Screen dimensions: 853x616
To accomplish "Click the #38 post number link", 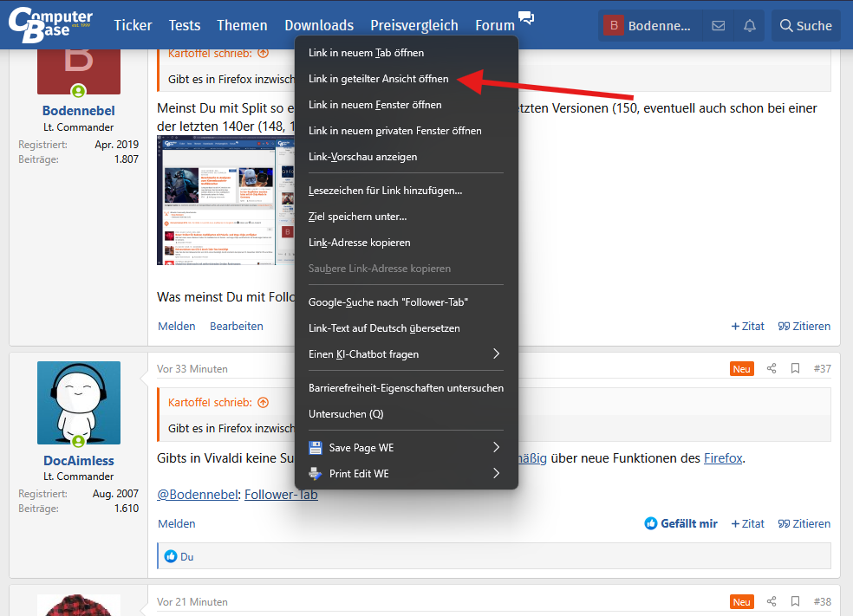I will (x=823, y=601).
